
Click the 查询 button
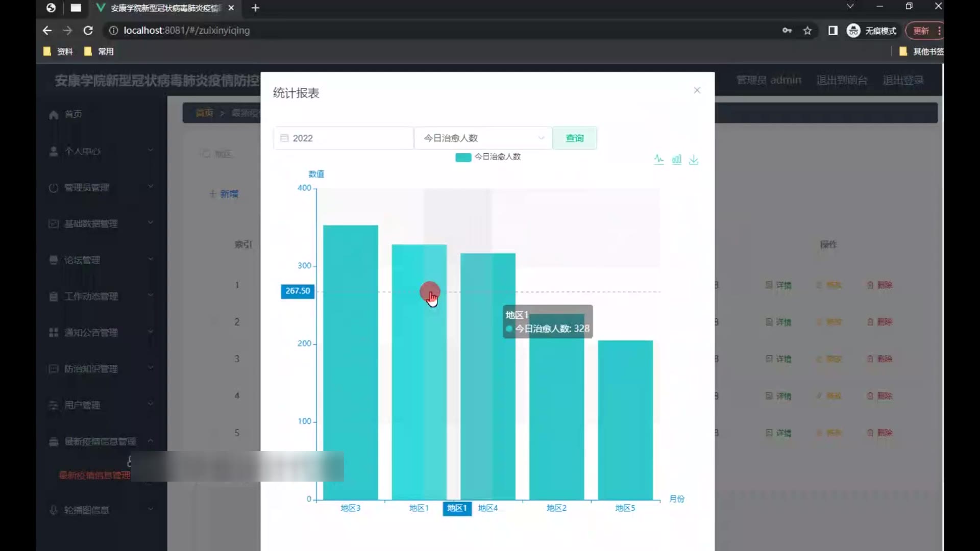[x=574, y=138]
